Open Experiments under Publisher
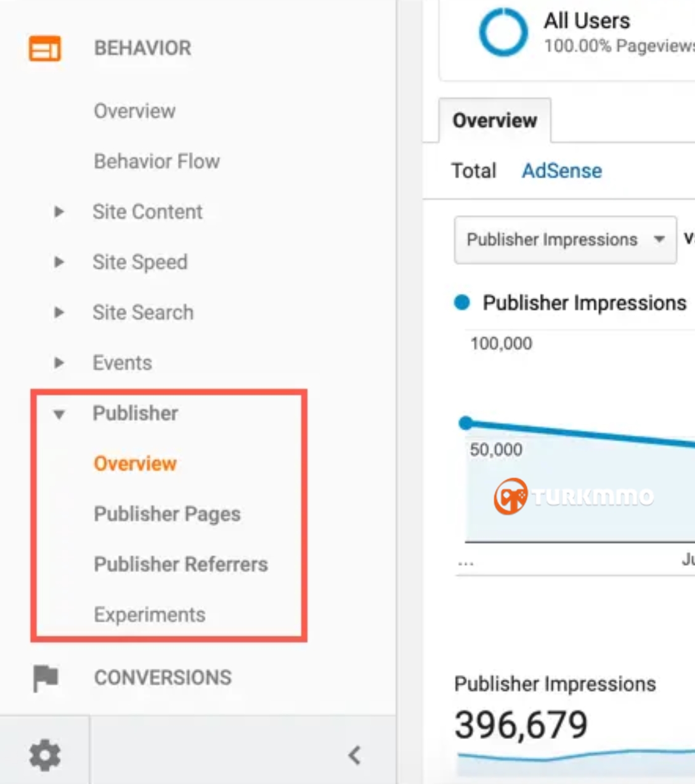695x784 pixels. tap(150, 615)
